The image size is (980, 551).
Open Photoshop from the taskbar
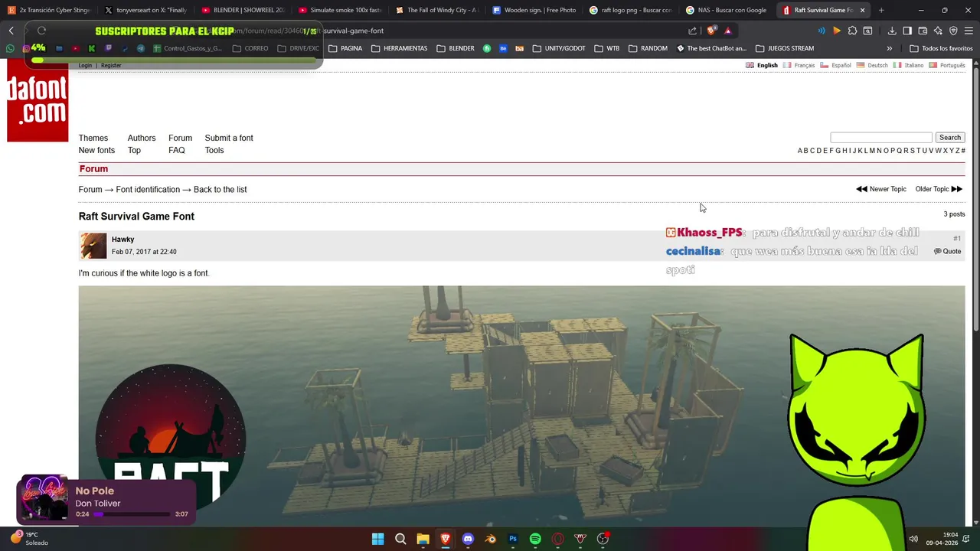513,539
